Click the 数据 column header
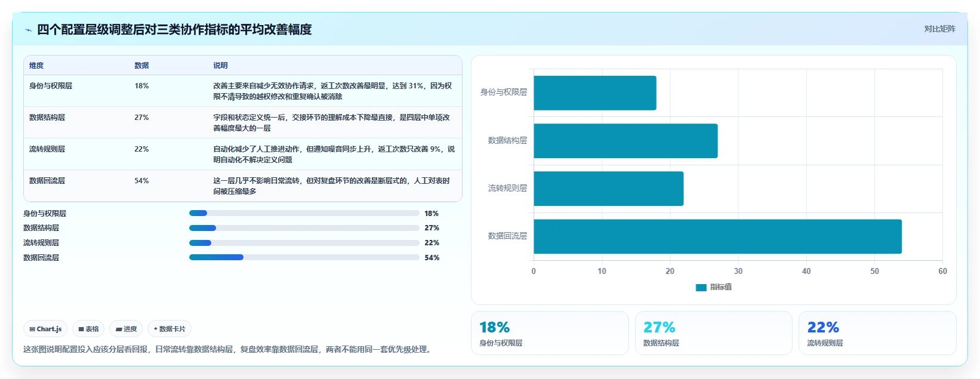Screen dimensions: 980x379 (x=141, y=66)
